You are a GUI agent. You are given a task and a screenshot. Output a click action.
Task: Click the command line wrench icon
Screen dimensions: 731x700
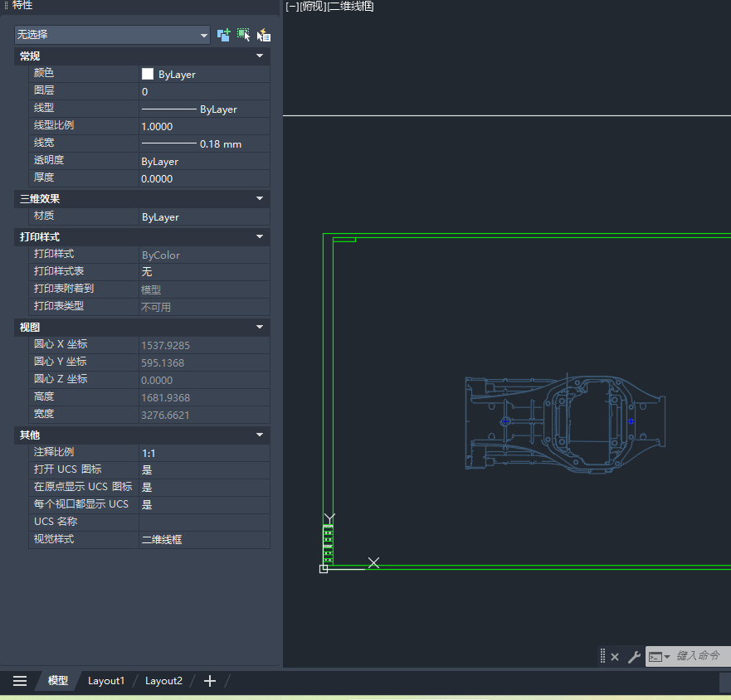(634, 657)
